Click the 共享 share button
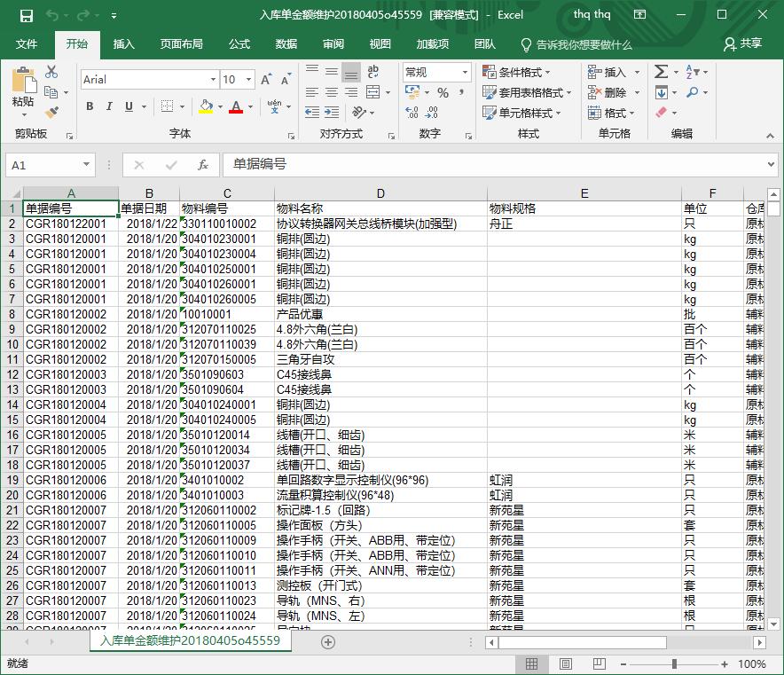Image resolution: width=784 pixels, height=675 pixels. click(x=743, y=44)
